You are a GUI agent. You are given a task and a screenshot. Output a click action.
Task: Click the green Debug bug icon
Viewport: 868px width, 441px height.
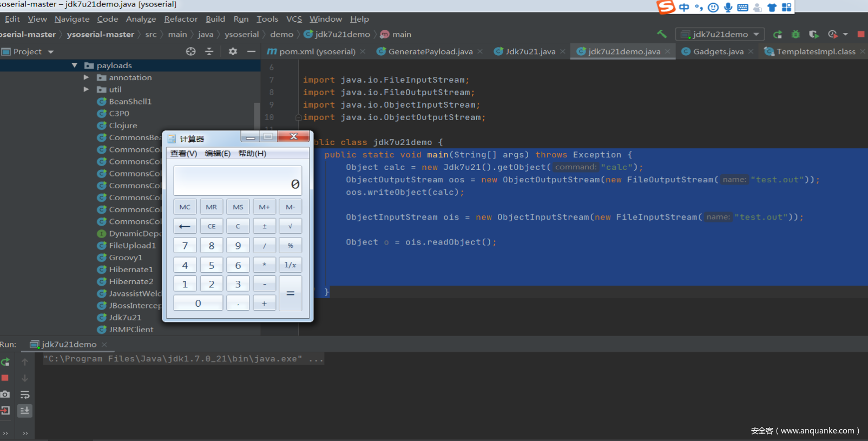tap(795, 34)
